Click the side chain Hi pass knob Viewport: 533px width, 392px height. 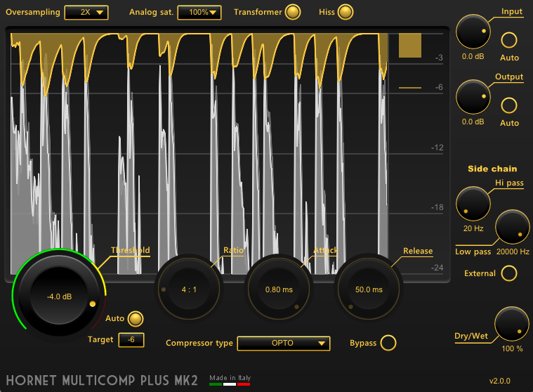pyautogui.click(x=473, y=204)
